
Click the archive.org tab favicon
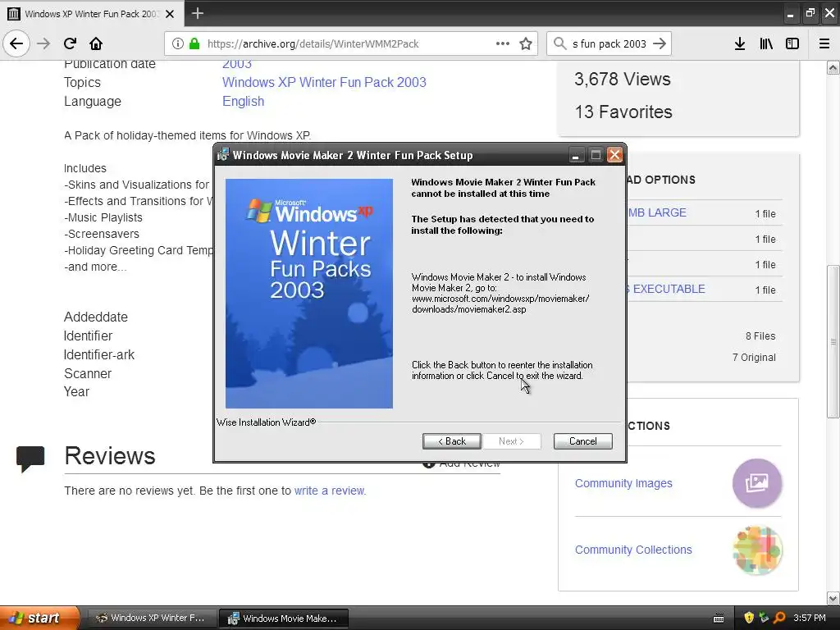point(13,13)
